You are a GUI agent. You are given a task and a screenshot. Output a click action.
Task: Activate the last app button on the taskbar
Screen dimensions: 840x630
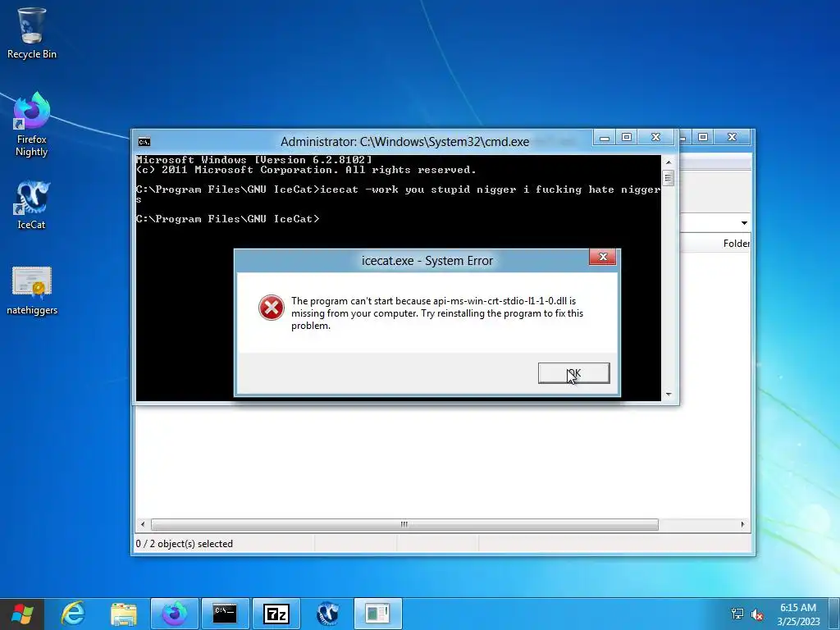[x=378, y=614]
